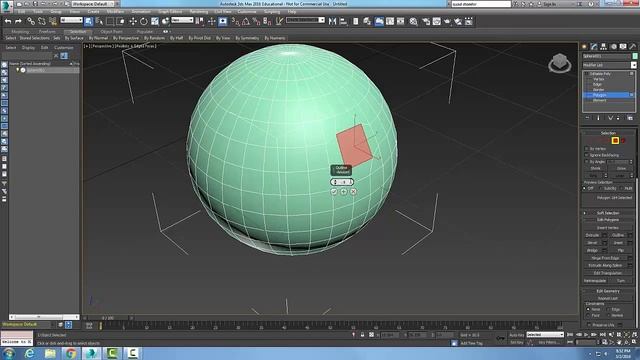Open the Help menu
The height and width of the screenshot is (360, 640).
click(x=292, y=11)
